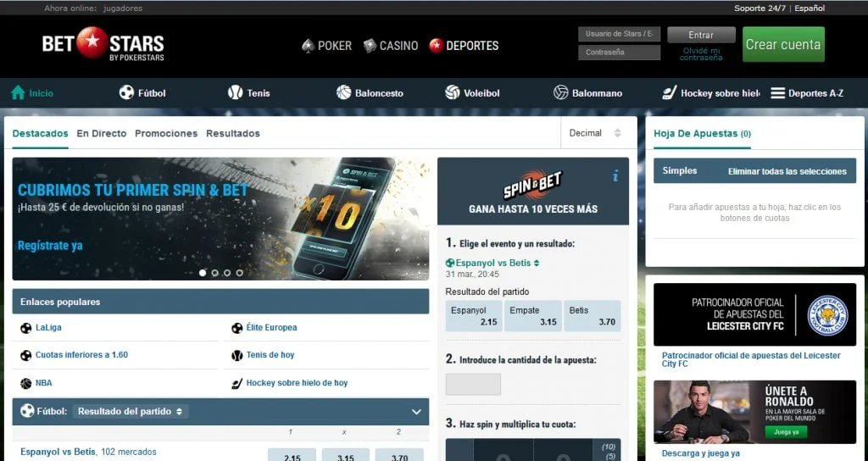Open the Tenis de hoy link

270,355
